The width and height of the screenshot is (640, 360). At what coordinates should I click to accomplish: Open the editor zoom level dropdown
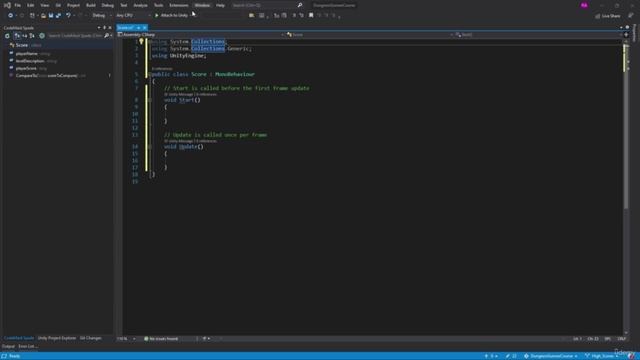126,339
